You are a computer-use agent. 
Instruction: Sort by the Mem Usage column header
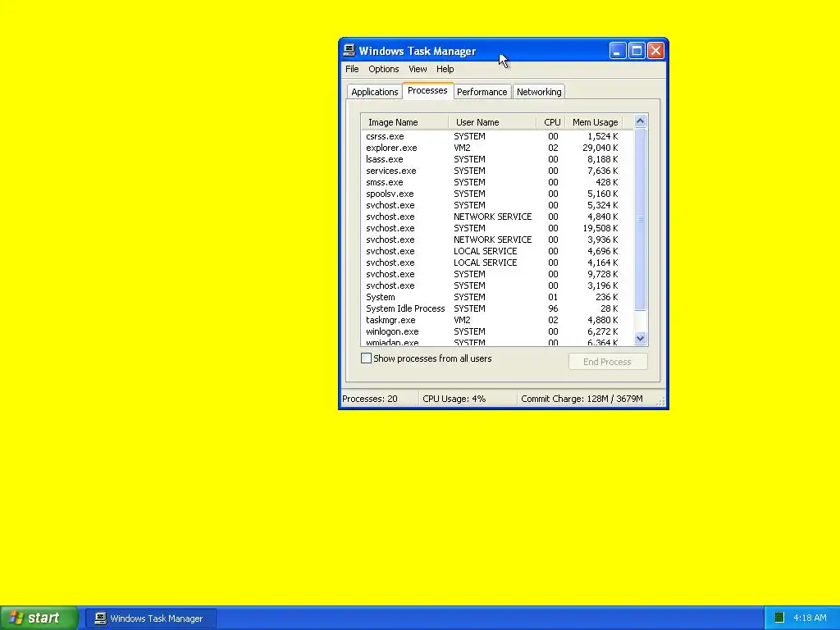pyautogui.click(x=595, y=122)
